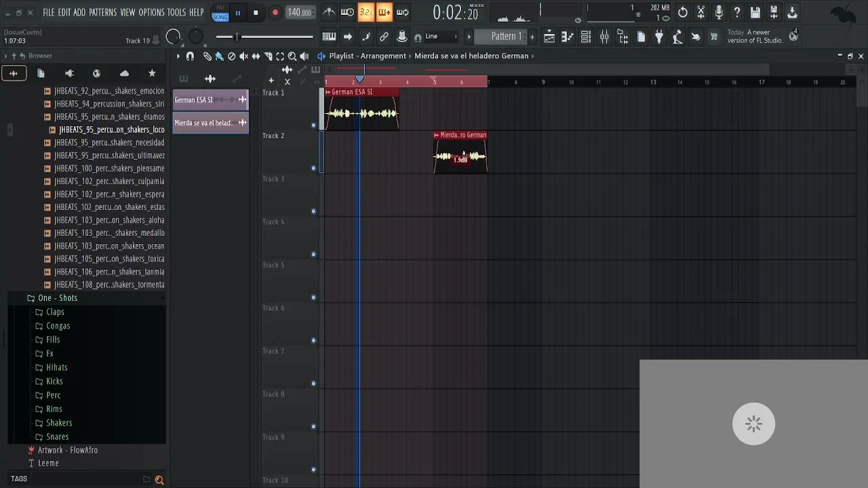Open the audio editor scissors icon
The image size is (868, 488).
tap(701, 12)
